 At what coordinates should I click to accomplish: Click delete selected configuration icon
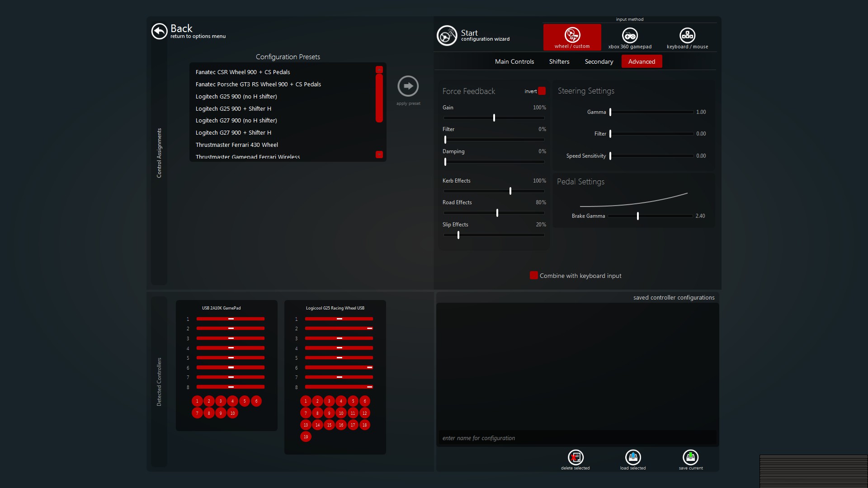(x=575, y=457)
